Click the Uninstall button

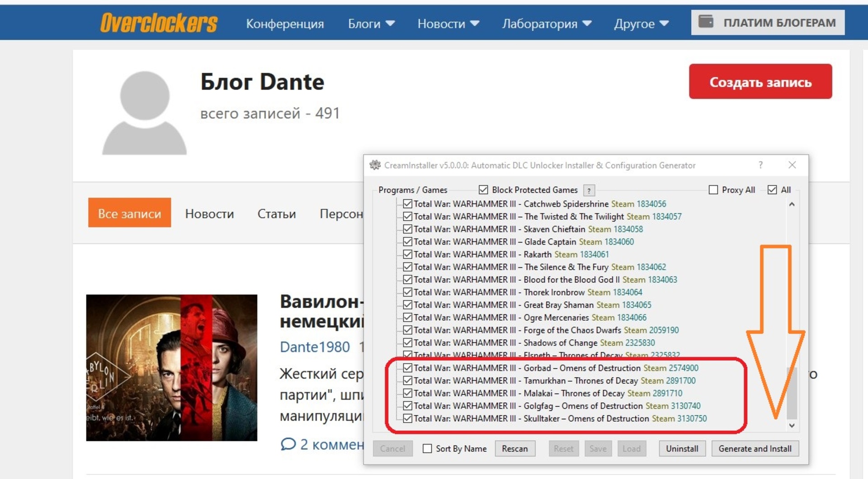click(682, 449)
